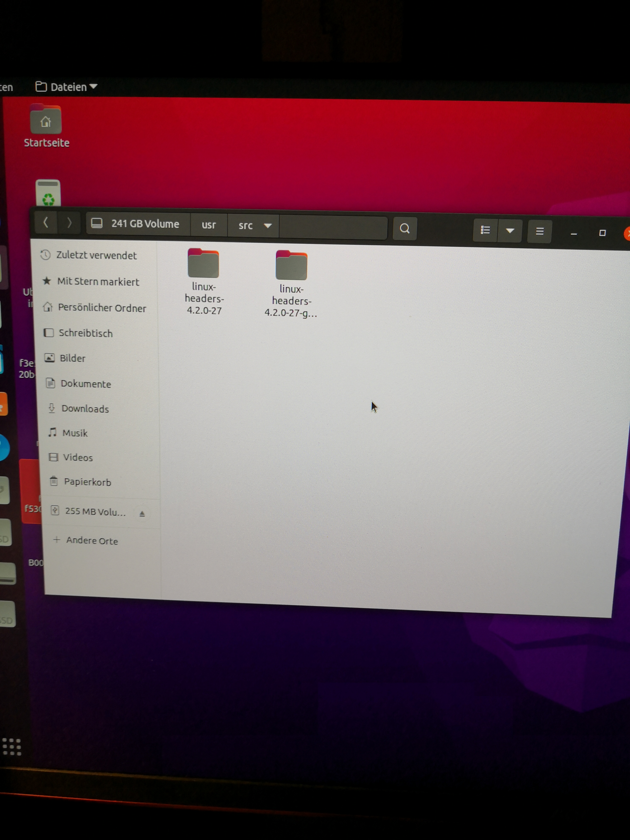Expand the src path dropdown arrow
The height and width of the screenshot is (840, 630).
[x=268, y=226]
